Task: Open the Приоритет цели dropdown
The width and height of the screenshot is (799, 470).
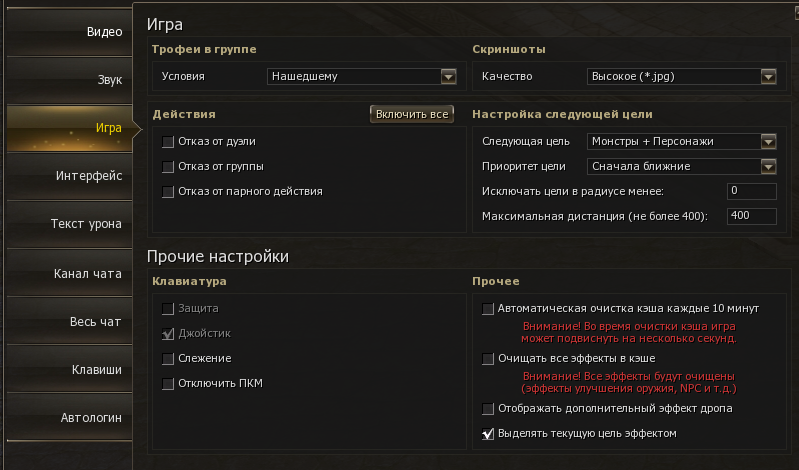Action: (768, 167)
